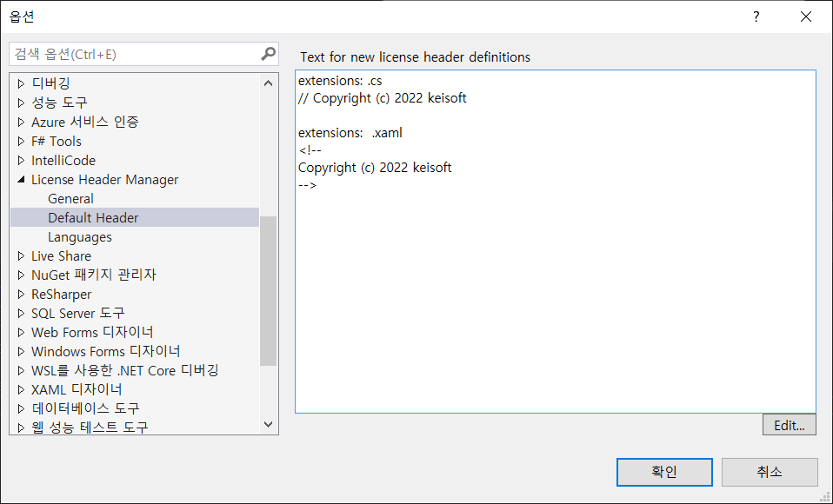Click 'Text for new license header definitions' label

point(415,56)
